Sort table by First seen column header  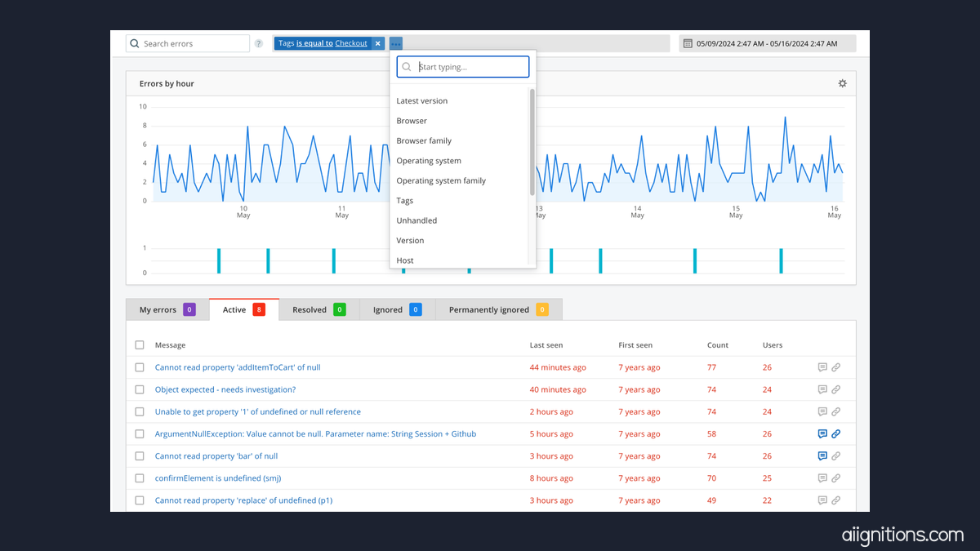635,345
